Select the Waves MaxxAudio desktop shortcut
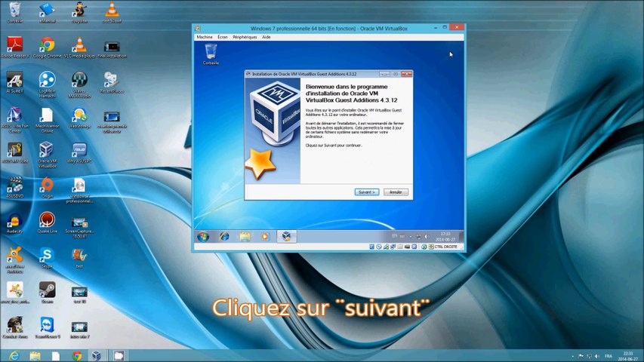The height and width of the screenshot is (362, 644). coord(79,84)
